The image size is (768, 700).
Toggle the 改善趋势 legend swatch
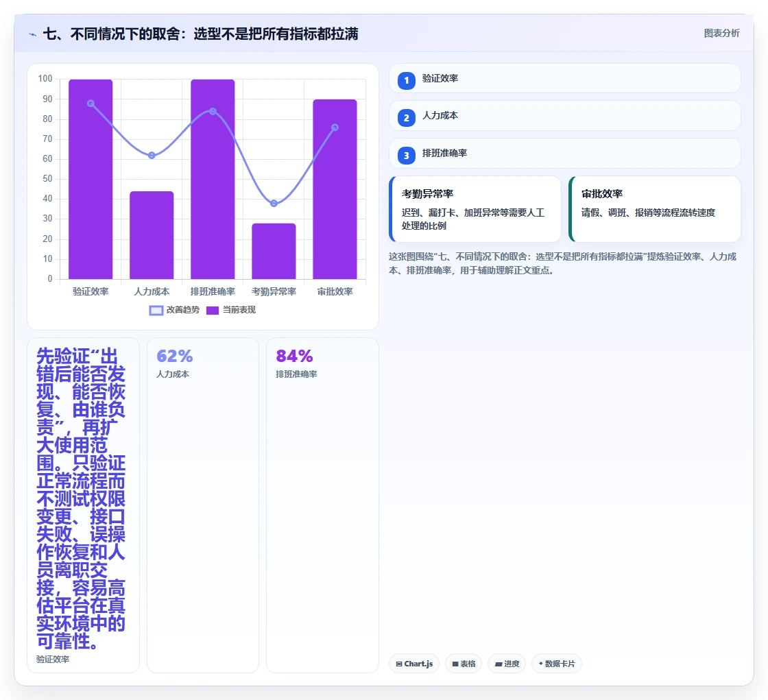click(x=156, y=310)
